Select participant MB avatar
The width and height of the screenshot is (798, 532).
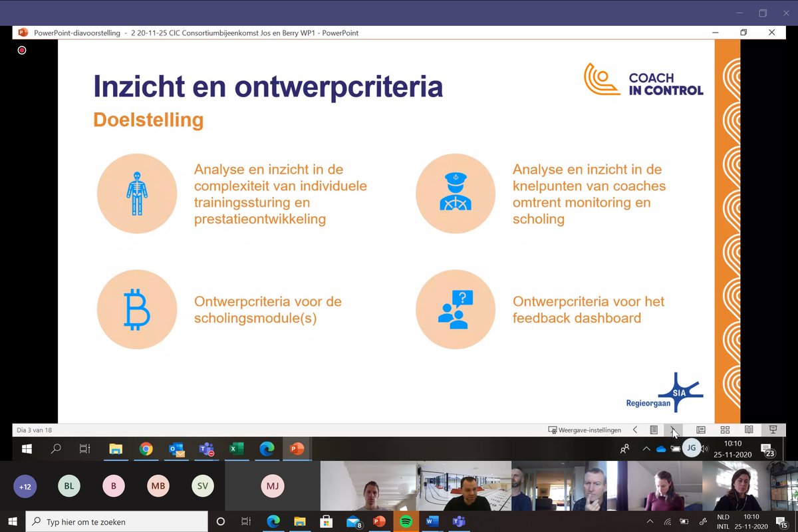tap(158, 487)
